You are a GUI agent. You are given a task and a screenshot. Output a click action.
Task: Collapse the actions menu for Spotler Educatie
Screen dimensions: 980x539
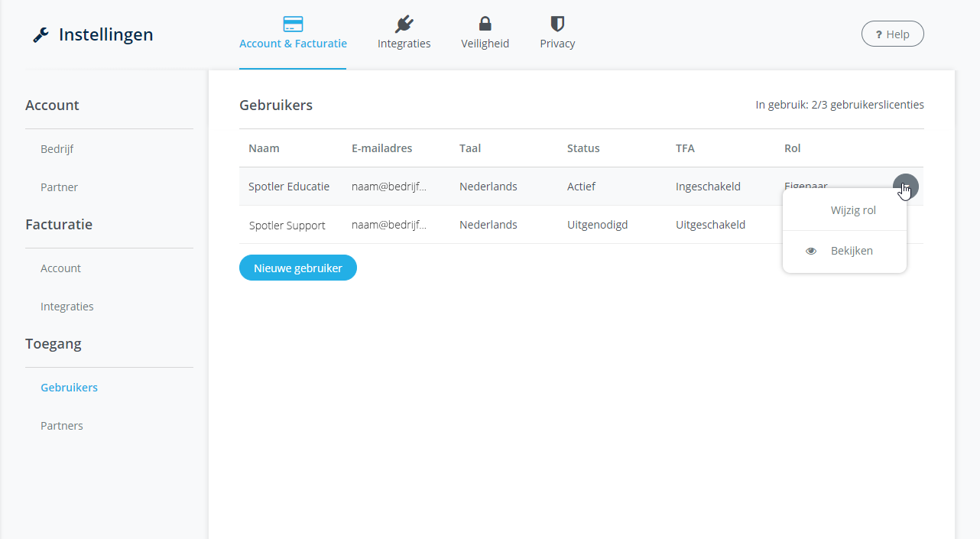coord(905,187)
